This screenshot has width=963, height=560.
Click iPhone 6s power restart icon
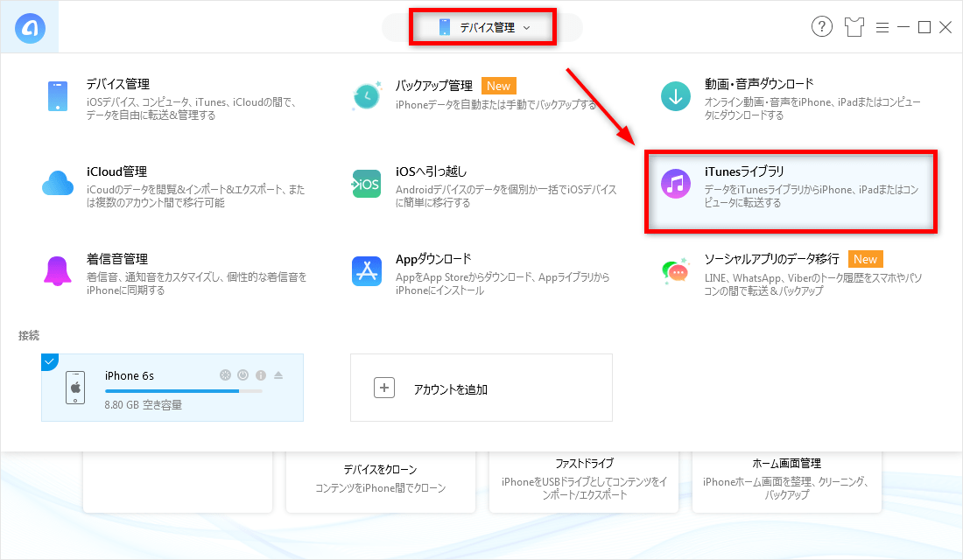243,375
